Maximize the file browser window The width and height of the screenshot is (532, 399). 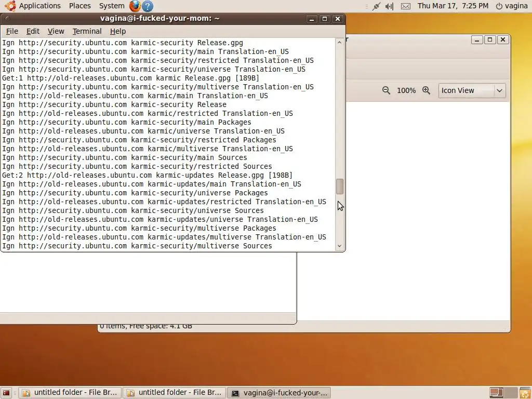coord(489,39)
